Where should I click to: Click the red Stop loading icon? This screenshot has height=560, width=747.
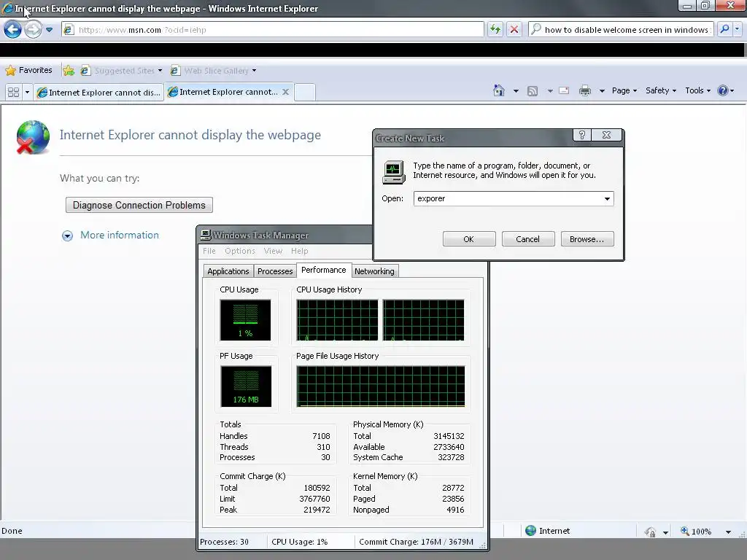point(514,29)
